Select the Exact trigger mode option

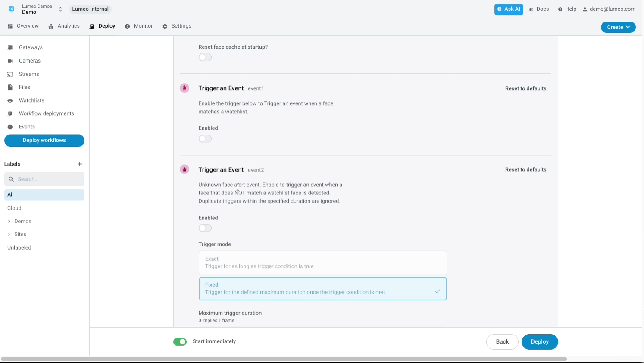click(322, 263)
